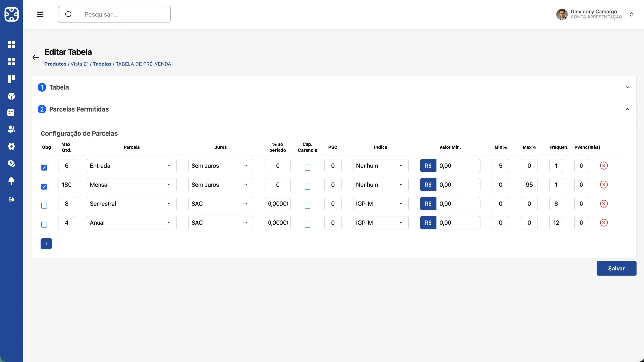Open the kanban board icon in sidebar

(x=12, y=79)
